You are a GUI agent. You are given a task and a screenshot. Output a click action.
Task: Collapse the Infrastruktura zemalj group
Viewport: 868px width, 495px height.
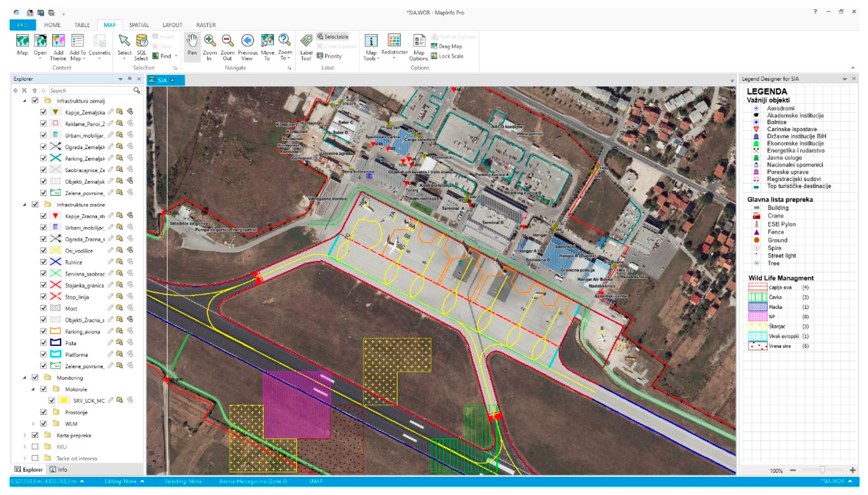(25, 101)
